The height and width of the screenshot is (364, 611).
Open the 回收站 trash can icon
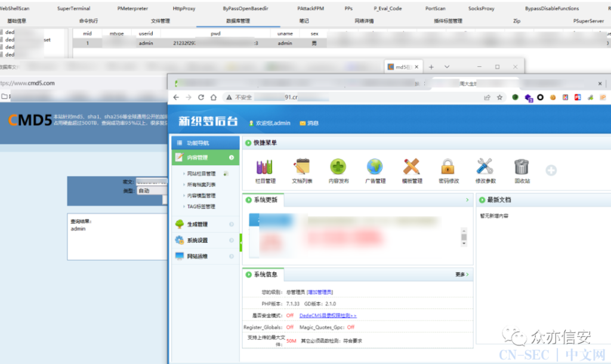[x=521, y=167]
